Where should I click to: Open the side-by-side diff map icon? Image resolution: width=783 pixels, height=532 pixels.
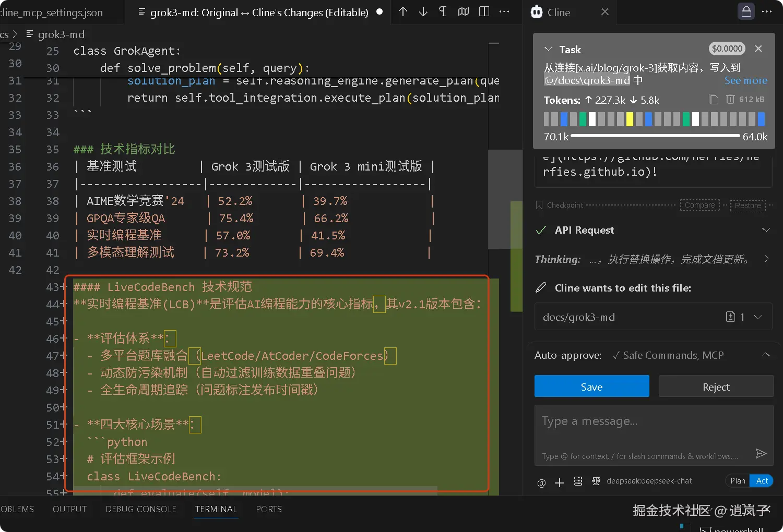(x=464, y=11)
